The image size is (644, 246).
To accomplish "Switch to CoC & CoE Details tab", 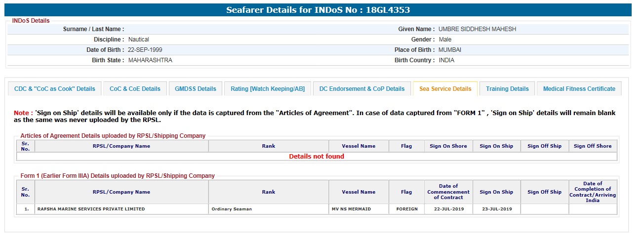I will point(135,89).
